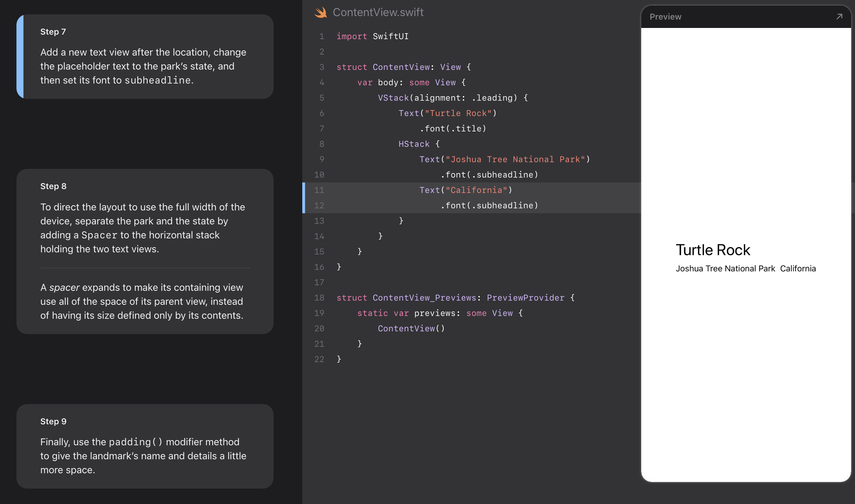The height and width of the screenshot is (504, 855).
Task: Click the spacer definition paragraph in Step 8
Action: coord(142,301)
